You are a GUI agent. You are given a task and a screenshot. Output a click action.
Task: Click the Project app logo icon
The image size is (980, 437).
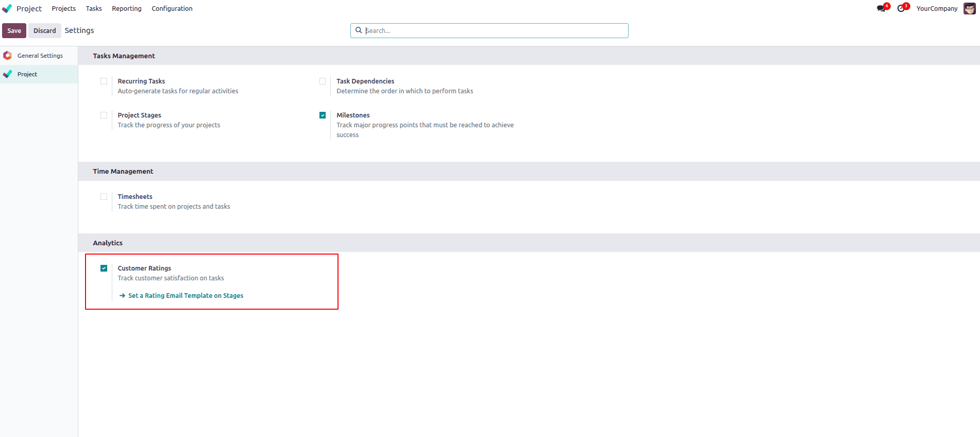coord(7,8)
